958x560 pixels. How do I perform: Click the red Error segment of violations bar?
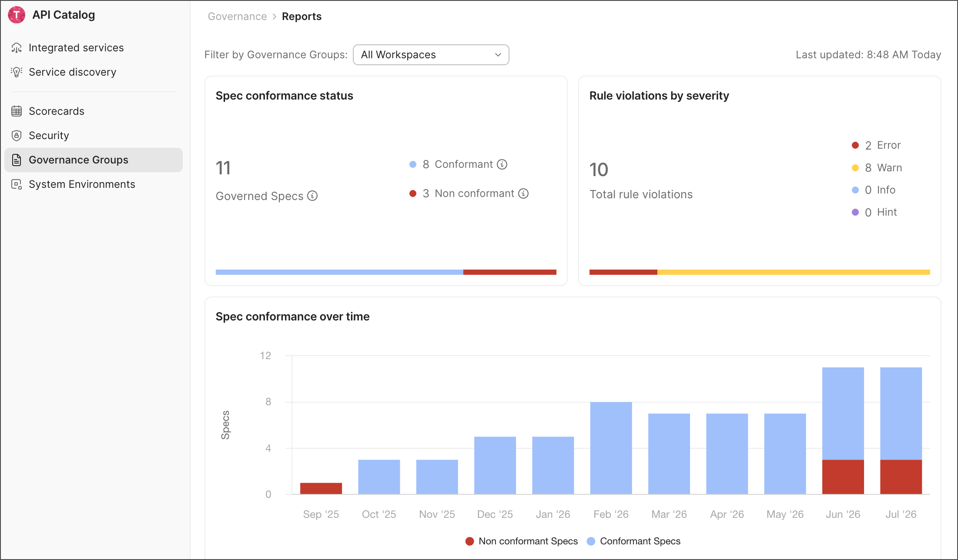(x=623, y=272)
